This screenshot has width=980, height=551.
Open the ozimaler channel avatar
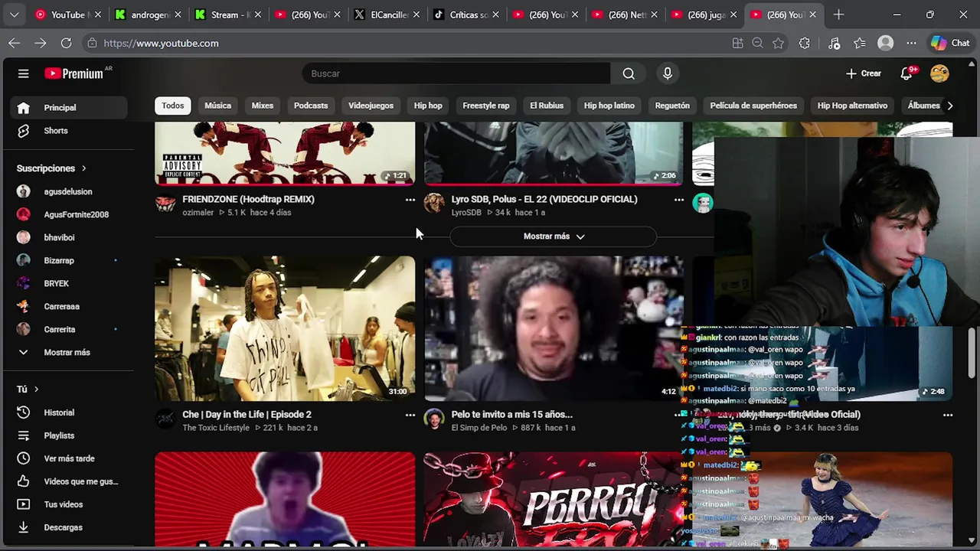165,204
